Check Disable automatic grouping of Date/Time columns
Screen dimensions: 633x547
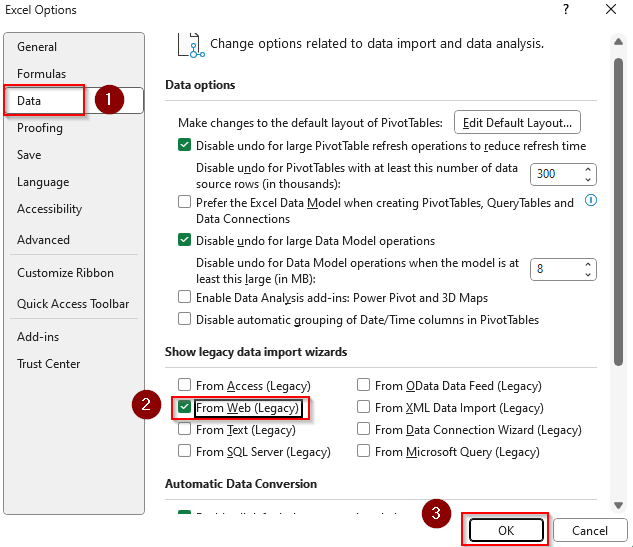click(184, 319)
